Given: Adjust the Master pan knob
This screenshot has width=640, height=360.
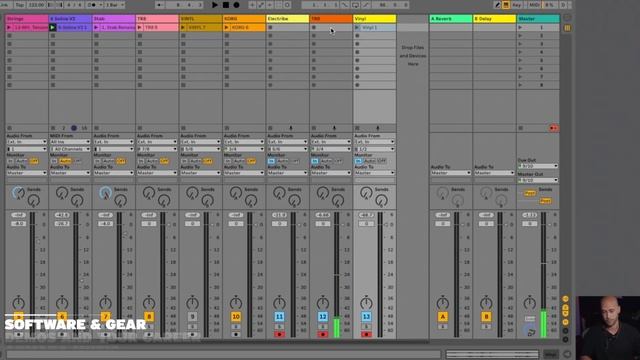Looking at the screenshot, I should (x=529, y=303).
